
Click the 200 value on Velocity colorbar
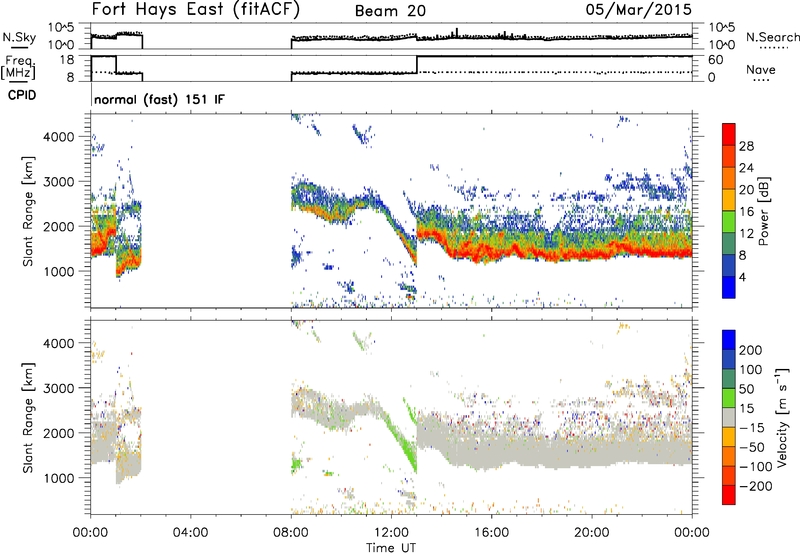[x=751, y=350]
